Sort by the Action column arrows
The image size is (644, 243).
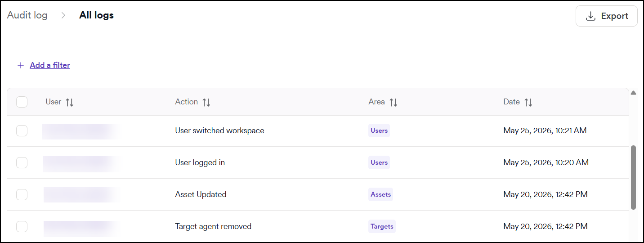[206, 102]
